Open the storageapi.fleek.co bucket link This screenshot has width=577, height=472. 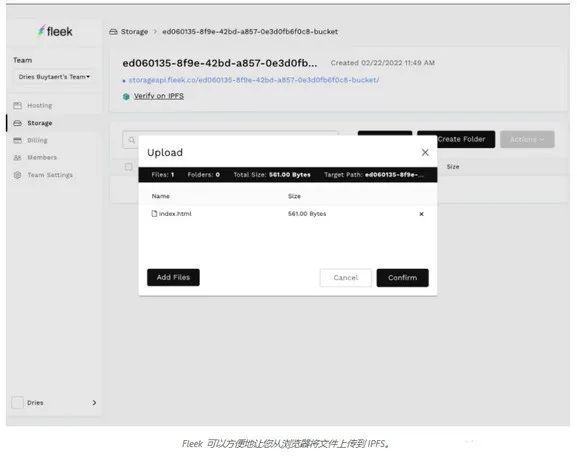254,80
